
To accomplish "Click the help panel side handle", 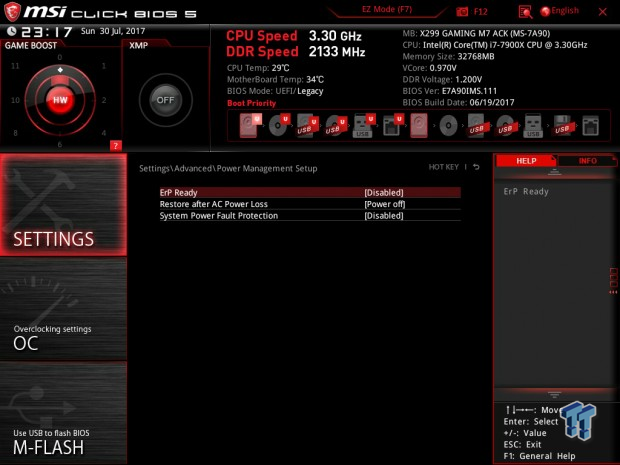I will 613,281.
